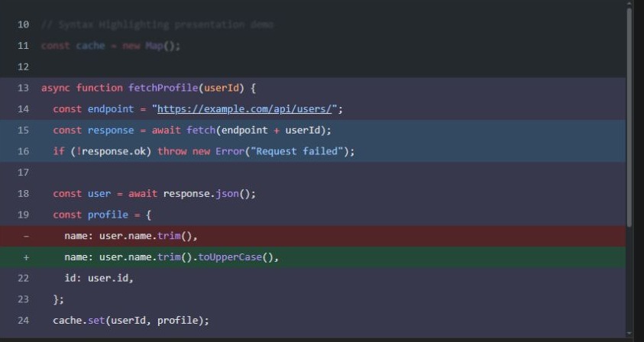The width and height of the screenshot is (644, 342).
Task: Click the id: user.id, line
Action: pyautogui.click(x=99, y=279)
